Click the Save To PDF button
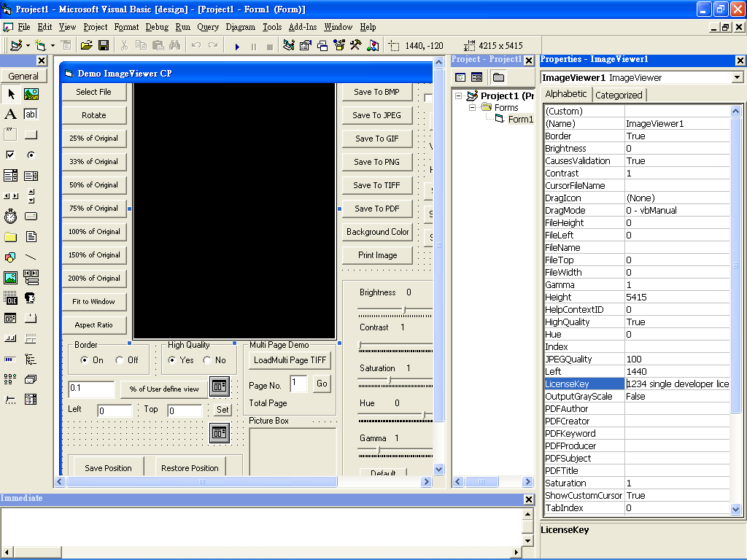747x560 pixels. pyautogui.click(x=377, y=209)
